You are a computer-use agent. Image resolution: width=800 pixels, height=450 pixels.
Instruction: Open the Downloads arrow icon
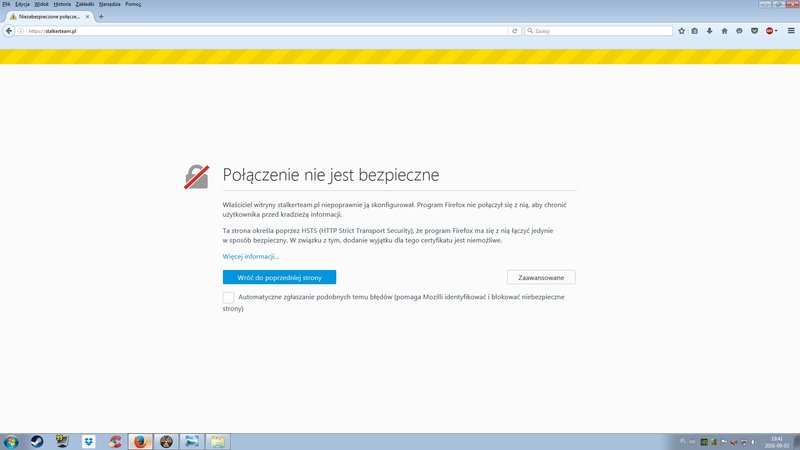coord(710,31)
